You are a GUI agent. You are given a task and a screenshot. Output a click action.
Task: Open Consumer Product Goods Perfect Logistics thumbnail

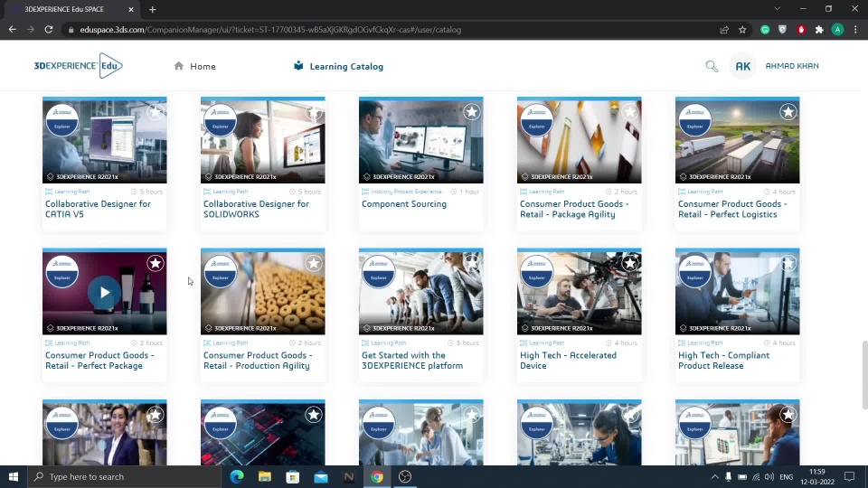point(738,141)
